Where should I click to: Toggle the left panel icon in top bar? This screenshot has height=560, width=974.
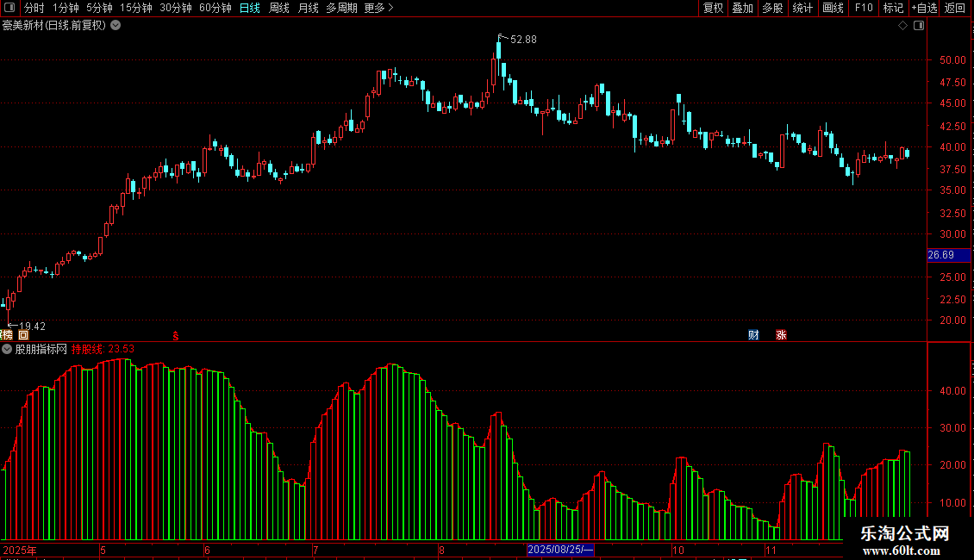9,8
